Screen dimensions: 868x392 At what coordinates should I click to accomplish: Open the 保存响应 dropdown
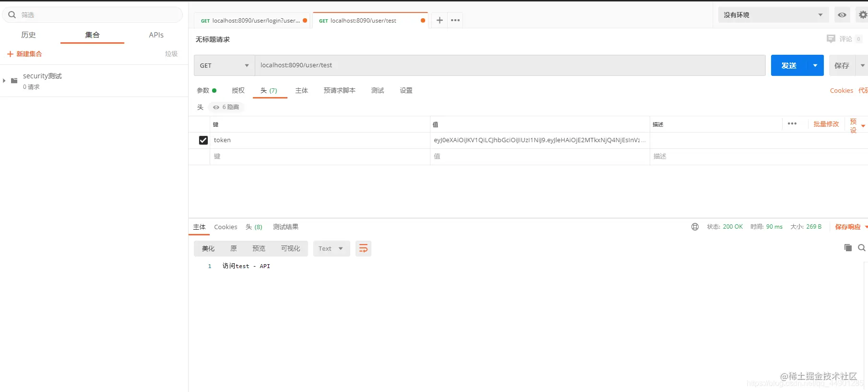(x=851, y=227)
